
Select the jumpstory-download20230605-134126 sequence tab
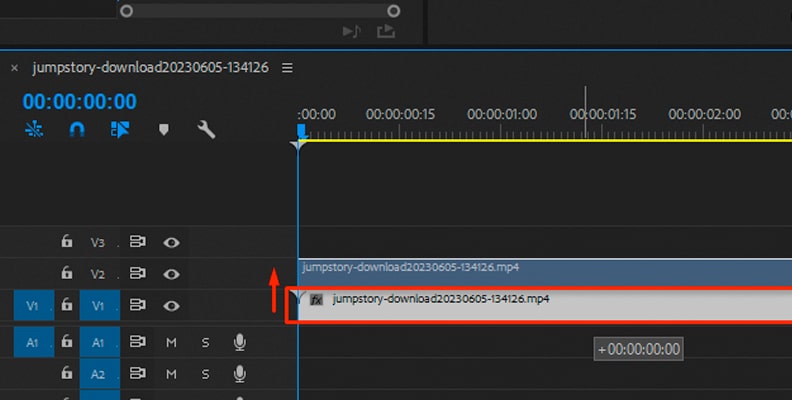pos(151,67)
